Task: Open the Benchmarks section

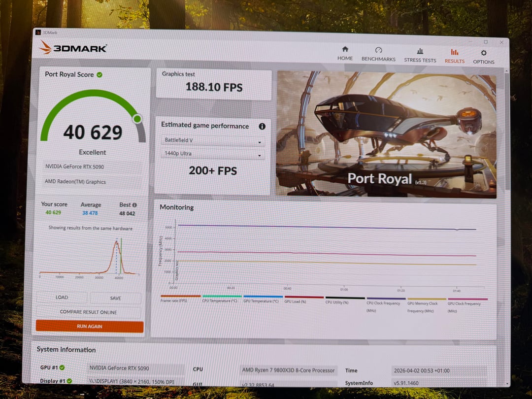Action: 378,54
